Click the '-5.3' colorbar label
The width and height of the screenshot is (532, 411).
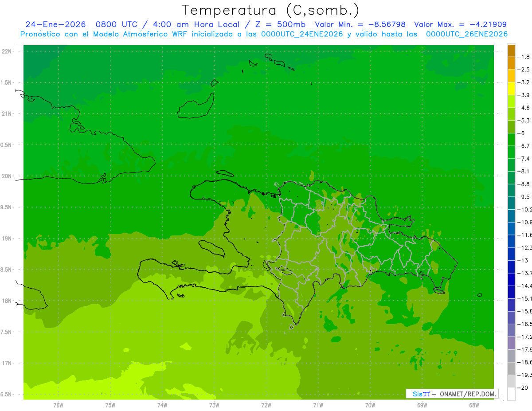click(524, 121)
